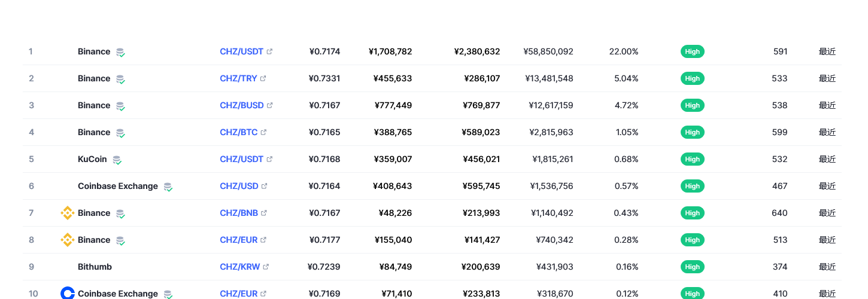Click external link icon beside CHZ/BTC
This screenshot has width=868, height=299.
(263, 132)
